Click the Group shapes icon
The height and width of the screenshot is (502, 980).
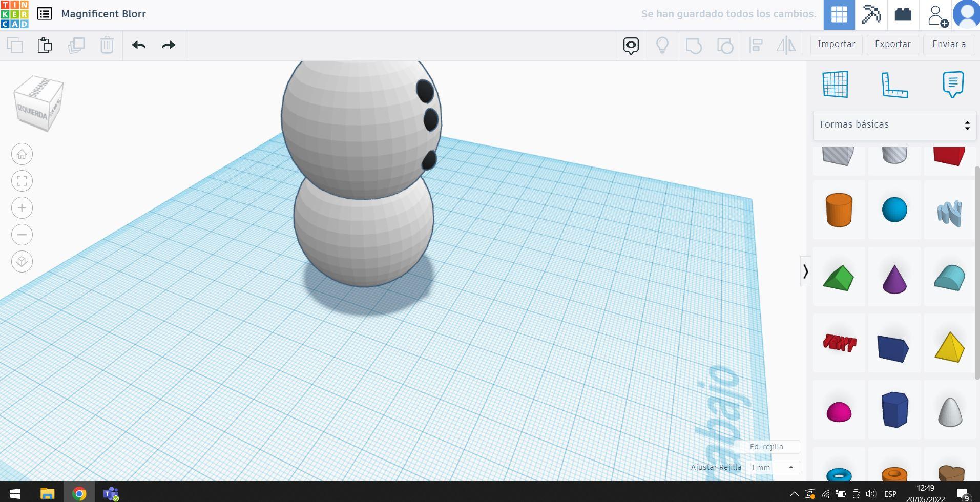(x=694, y=46)
